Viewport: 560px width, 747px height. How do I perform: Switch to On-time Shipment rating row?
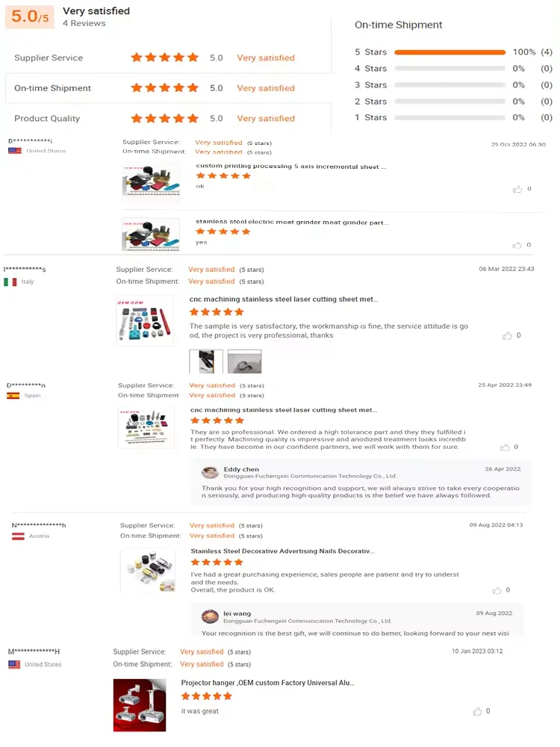tap(168, 88)
